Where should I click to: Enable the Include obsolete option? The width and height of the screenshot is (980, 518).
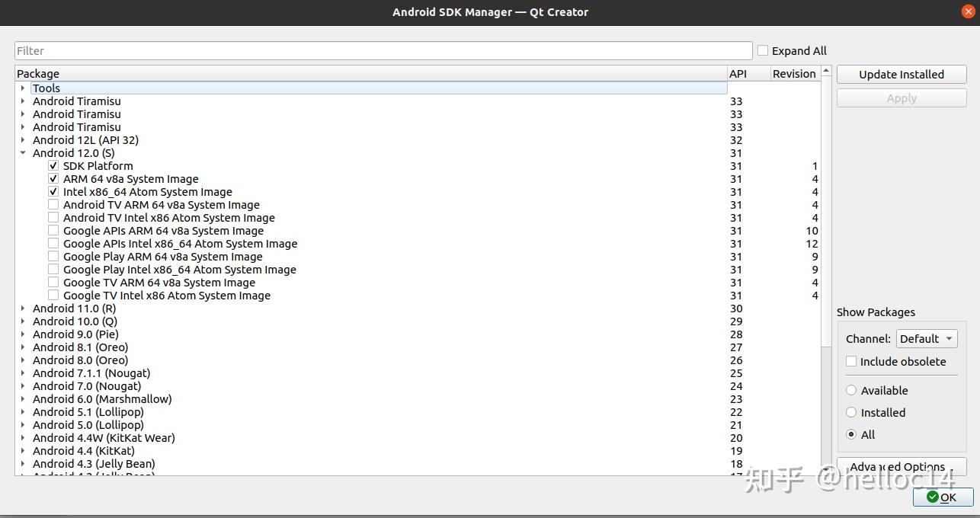[851, 361]
